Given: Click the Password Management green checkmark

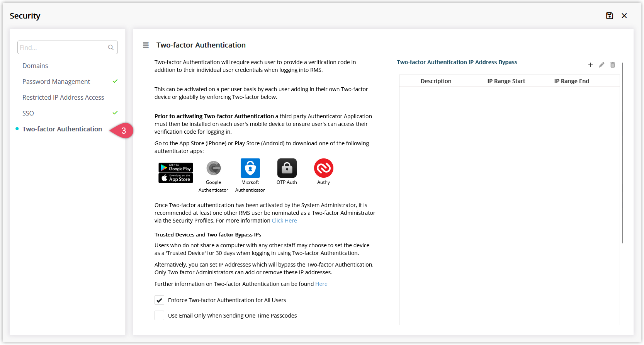Looking at the screenshot, I should 115,81.
